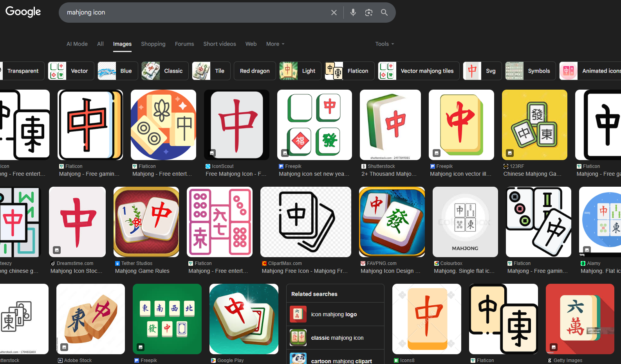Image resolution: width=621 pixels, height=364 pixels.
Task: Open 'Mahjong. Single flat ic...' link
Action: click(x=464, y=271)
